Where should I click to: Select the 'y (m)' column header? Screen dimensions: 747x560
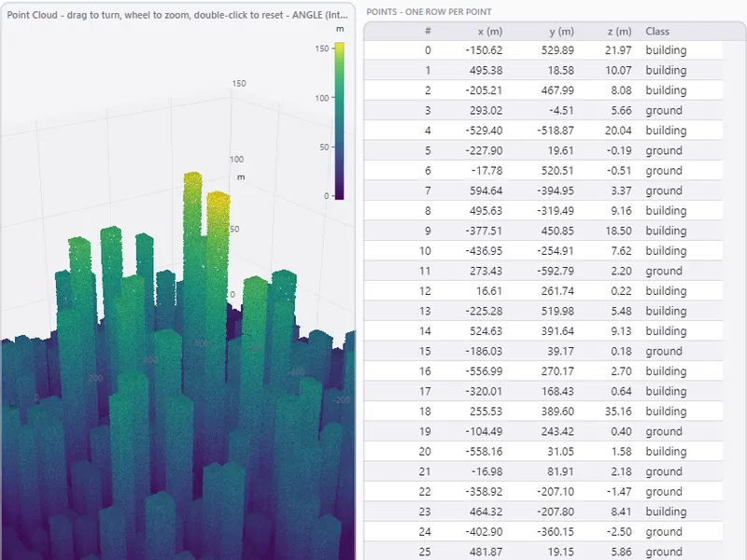pyautogui.click(x=562, y=32)
